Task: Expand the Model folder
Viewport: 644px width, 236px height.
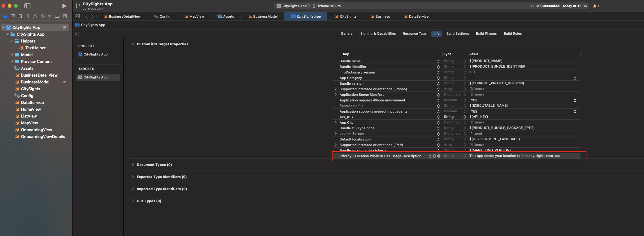Action: [x=12, y=55]
